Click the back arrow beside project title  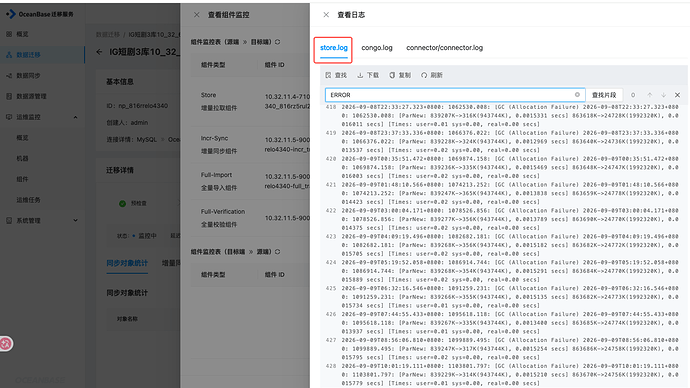99,52
